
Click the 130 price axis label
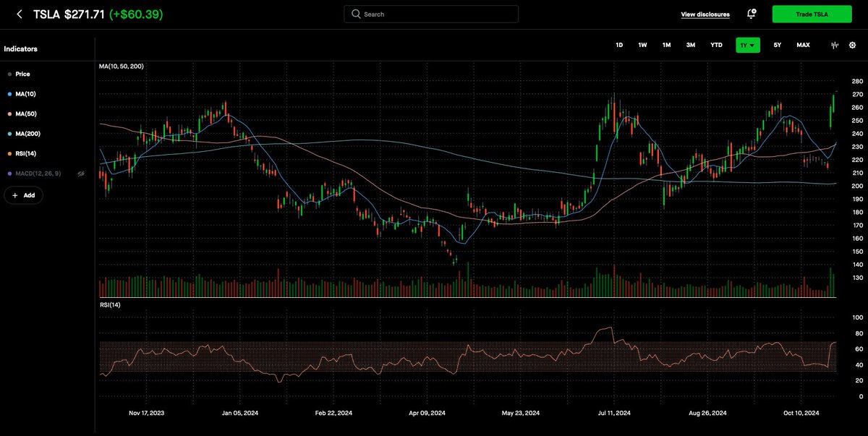(x=857, y=278)
